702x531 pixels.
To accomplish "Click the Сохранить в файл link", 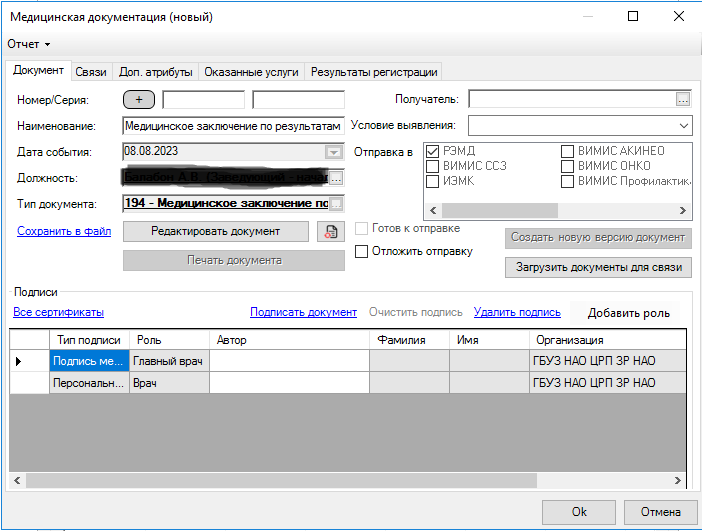I will [64, 231].
